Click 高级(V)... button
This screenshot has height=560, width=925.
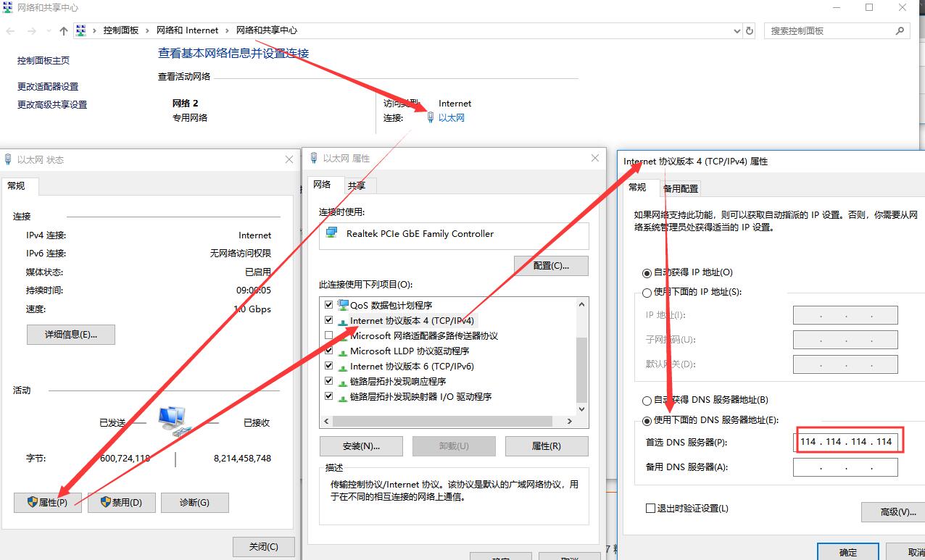893,512
